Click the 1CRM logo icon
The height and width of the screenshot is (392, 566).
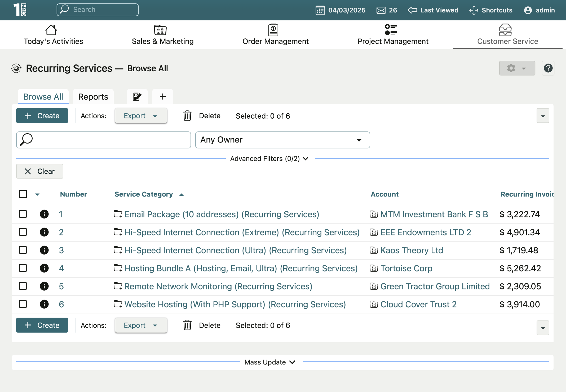tap(20, 10)
